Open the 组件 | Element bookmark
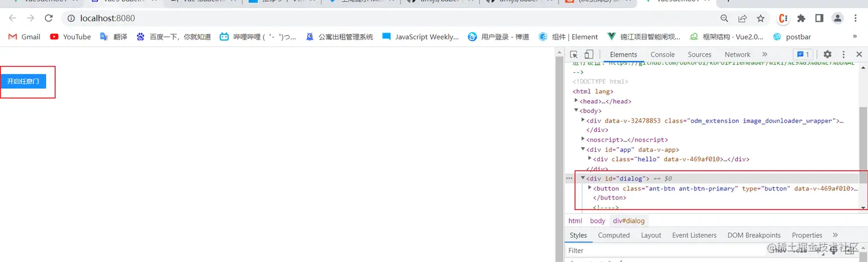Screen dimensions: 868x262 tap(568, 37)
